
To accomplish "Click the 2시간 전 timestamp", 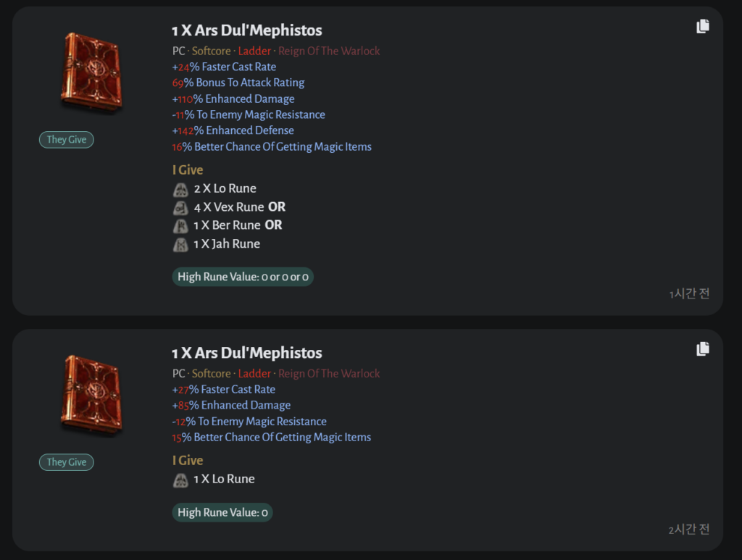I will pyautogui.click(x=689, y=530).
